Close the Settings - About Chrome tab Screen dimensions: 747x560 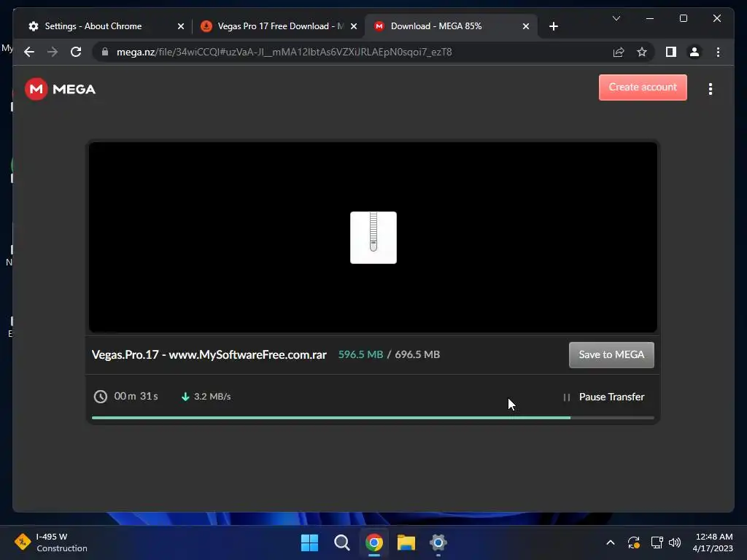(181, 26)
